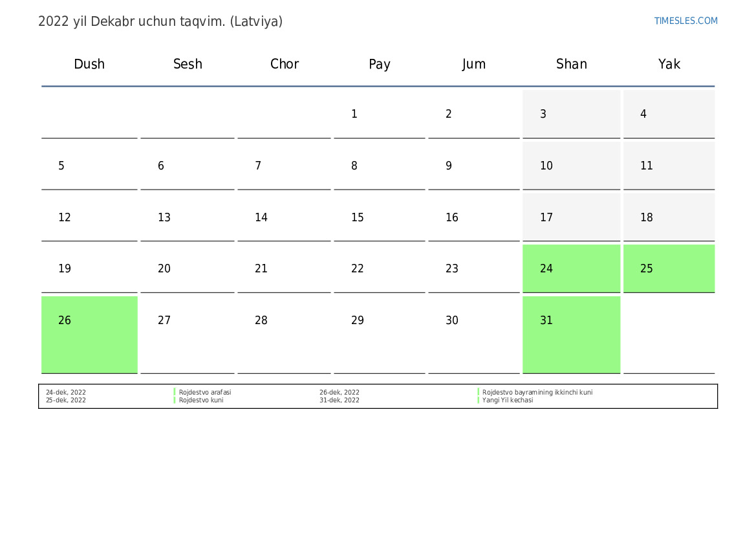
Task: Click the Rojdestvo kuni holiday label
Action: 201,400
